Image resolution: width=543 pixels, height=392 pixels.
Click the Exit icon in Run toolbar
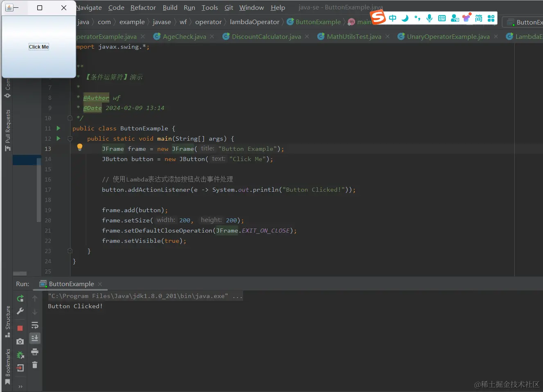20,368
